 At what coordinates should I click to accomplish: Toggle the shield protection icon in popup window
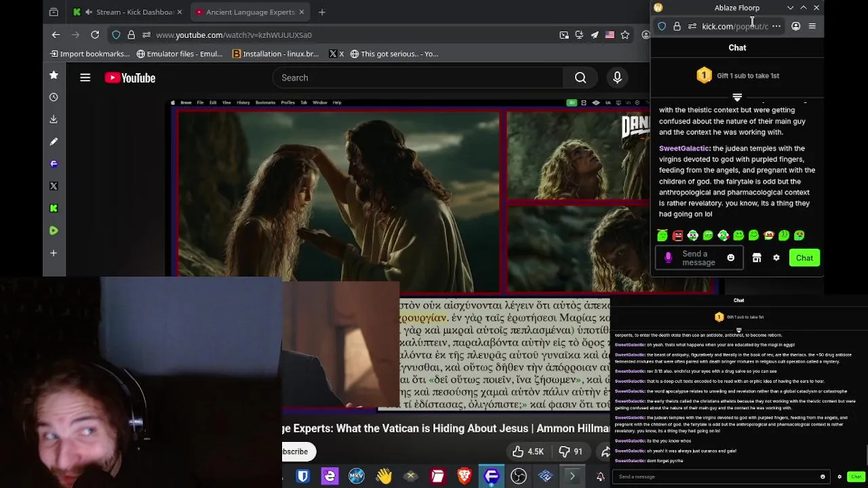(662, 26)
